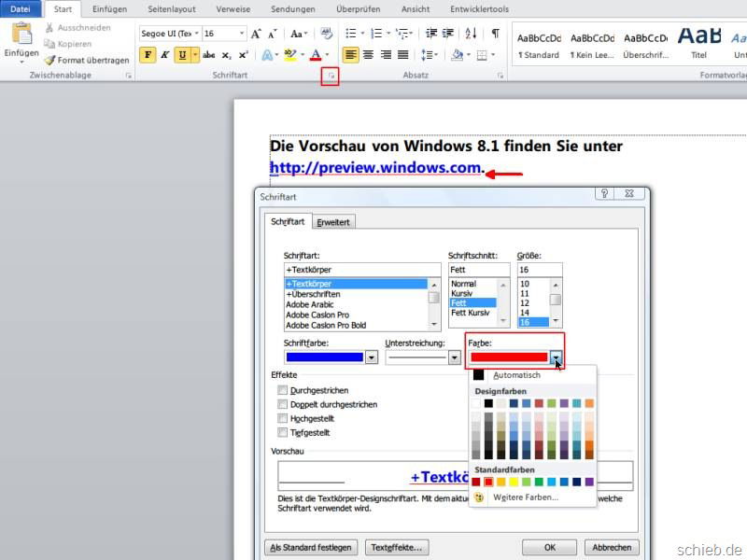The width and height of the screenshot is (747, 560).
Task: Open the Schriftfarbe blue color dropdown
Action: tap(372, 357)
